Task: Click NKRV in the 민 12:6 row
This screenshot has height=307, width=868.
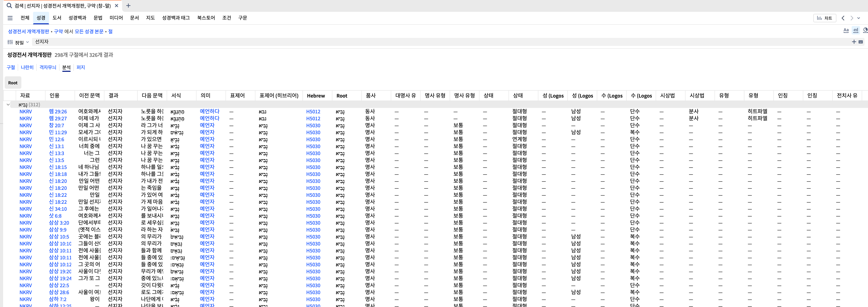Action: tap(26, 139)
